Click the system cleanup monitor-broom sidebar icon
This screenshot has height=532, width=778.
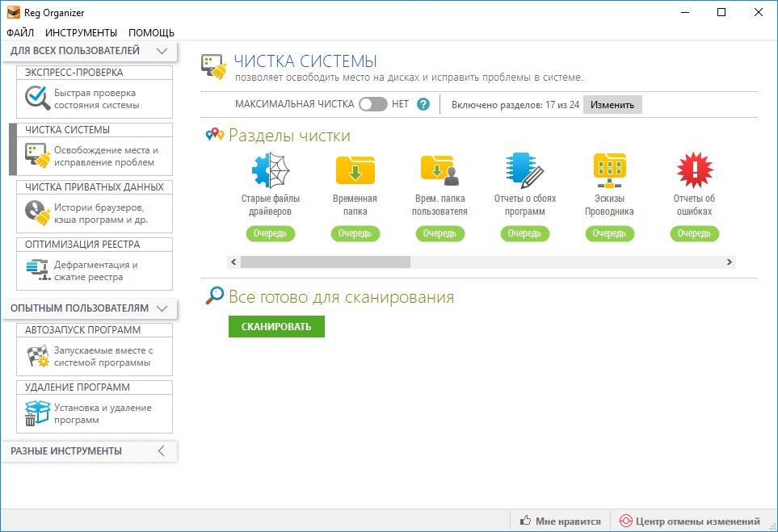coord(38,156)
